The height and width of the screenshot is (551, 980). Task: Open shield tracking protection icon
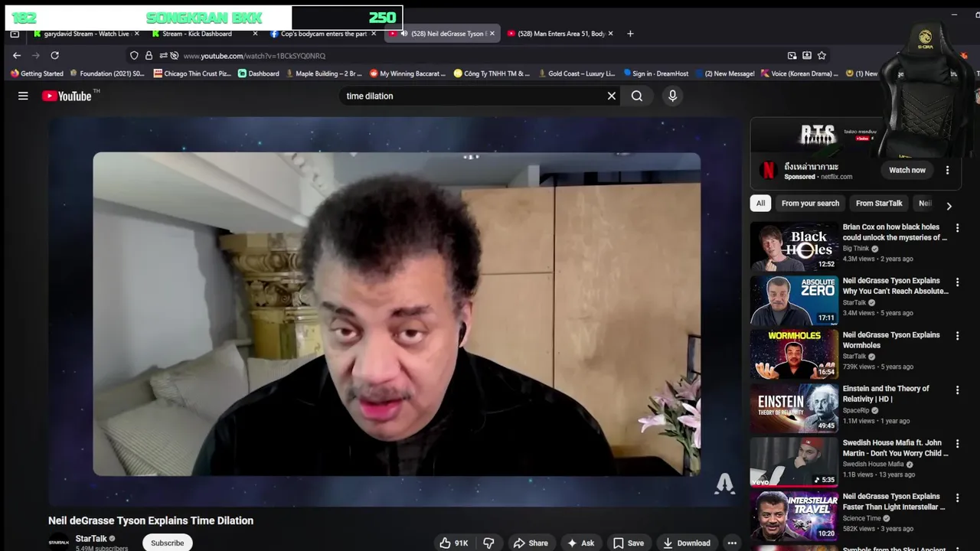pyautogui.click(x=134, y=55)
